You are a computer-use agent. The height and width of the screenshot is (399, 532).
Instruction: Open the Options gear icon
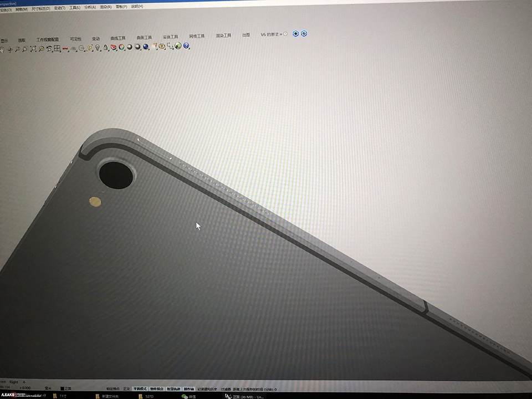161,46
